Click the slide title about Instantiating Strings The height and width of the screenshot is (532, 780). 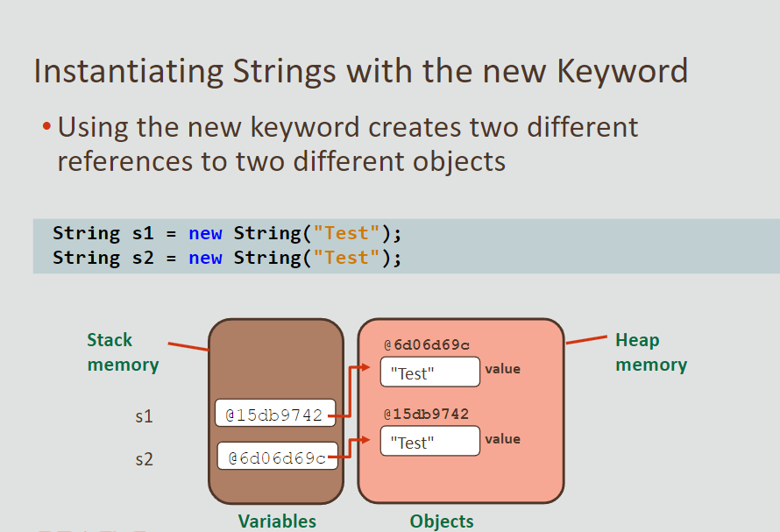359,71
